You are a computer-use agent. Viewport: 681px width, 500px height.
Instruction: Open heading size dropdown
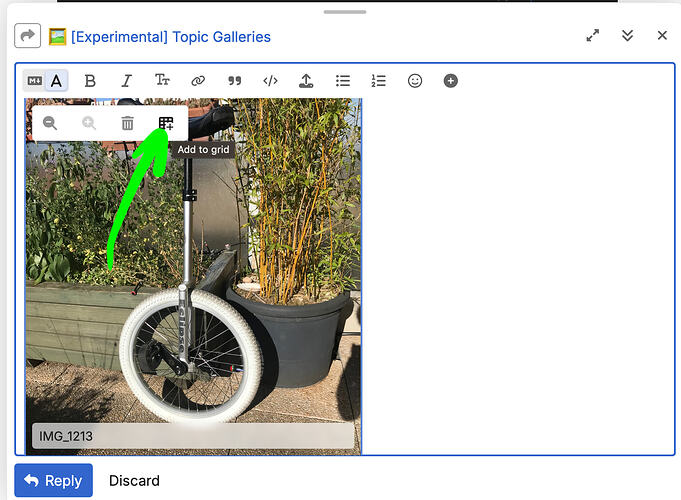click(x=162, y=81)
